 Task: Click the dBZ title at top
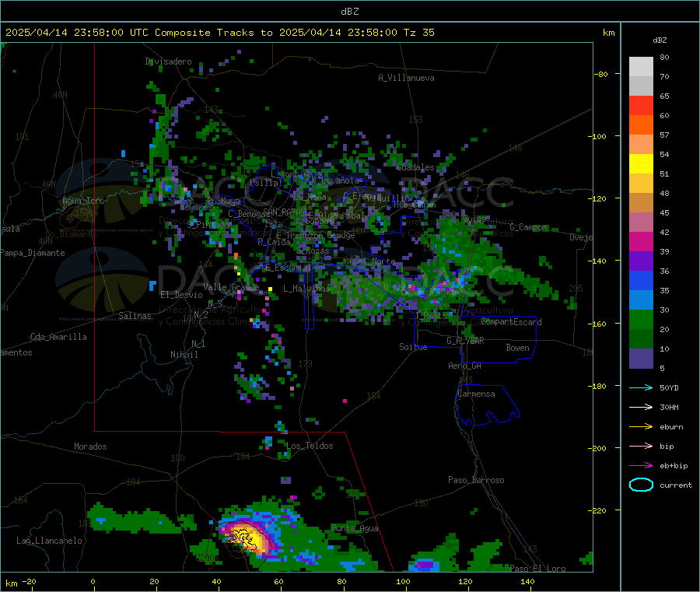click(x=349, y=12)
